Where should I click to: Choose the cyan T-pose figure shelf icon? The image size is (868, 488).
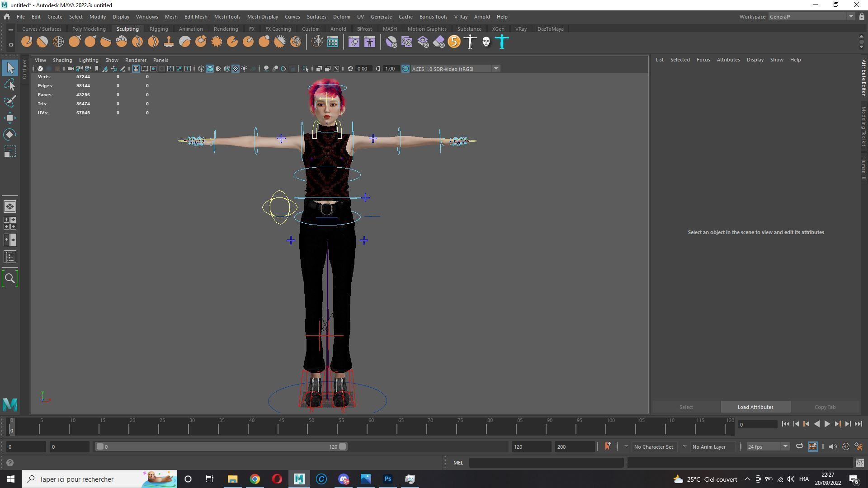click(x=502, y=42)
